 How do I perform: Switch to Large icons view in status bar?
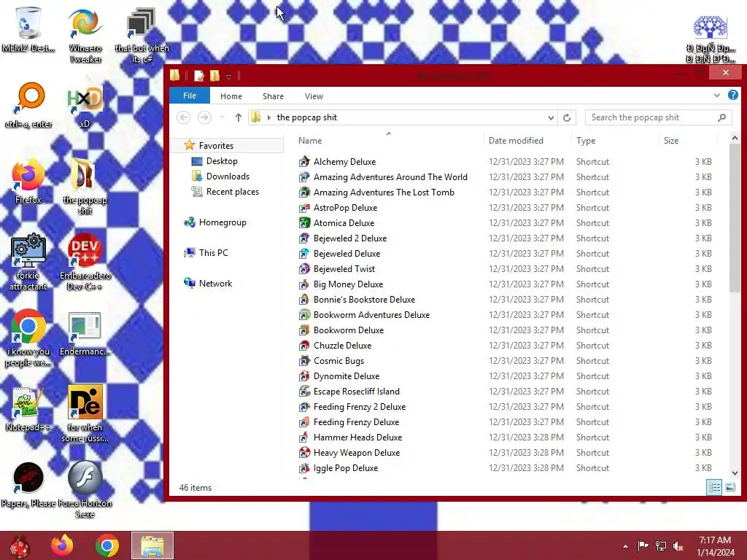[729, 487]
